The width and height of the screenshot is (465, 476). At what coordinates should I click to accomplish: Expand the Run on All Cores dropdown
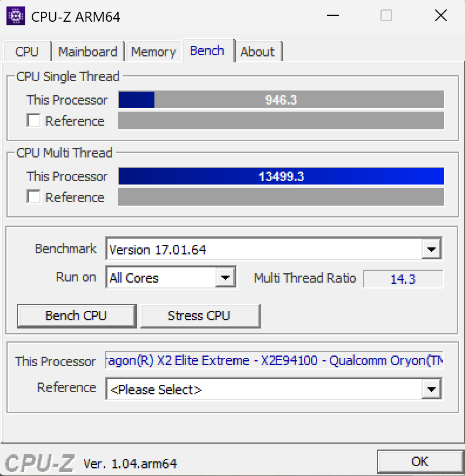[225, 277]
